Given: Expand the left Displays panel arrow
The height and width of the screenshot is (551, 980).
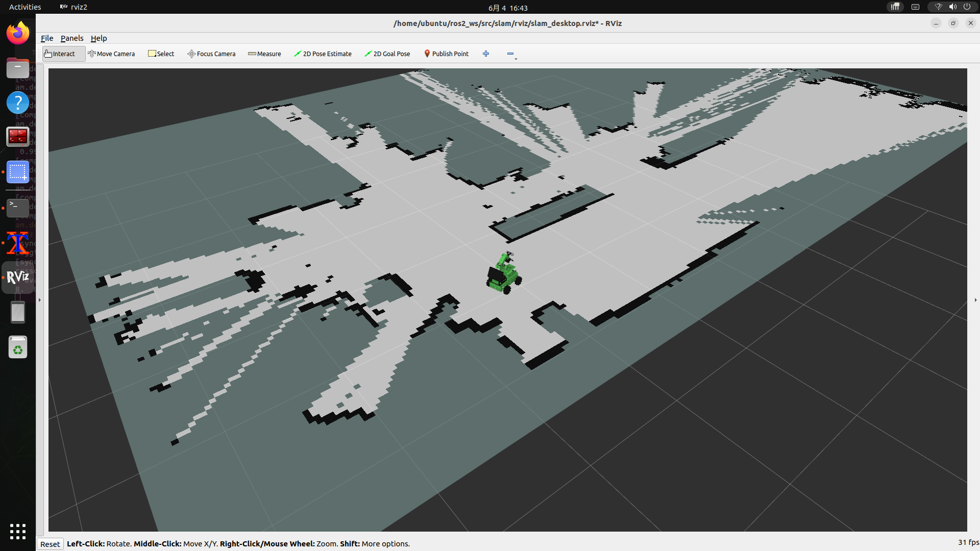Looking at the screenshot, I should tap(39, 300).
